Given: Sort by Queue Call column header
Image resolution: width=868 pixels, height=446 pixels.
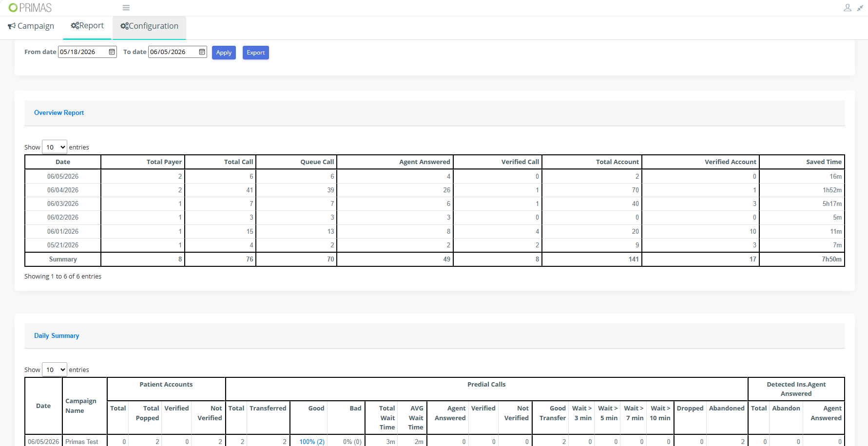Looking at the screenshot, I should pyautogui.click(x=296, y=162).
